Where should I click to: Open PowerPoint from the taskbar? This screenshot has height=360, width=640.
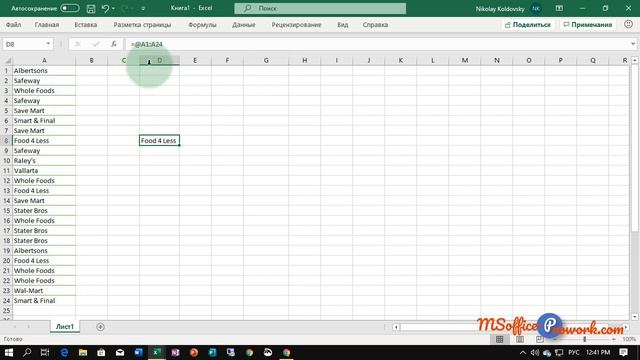(194, 352)
